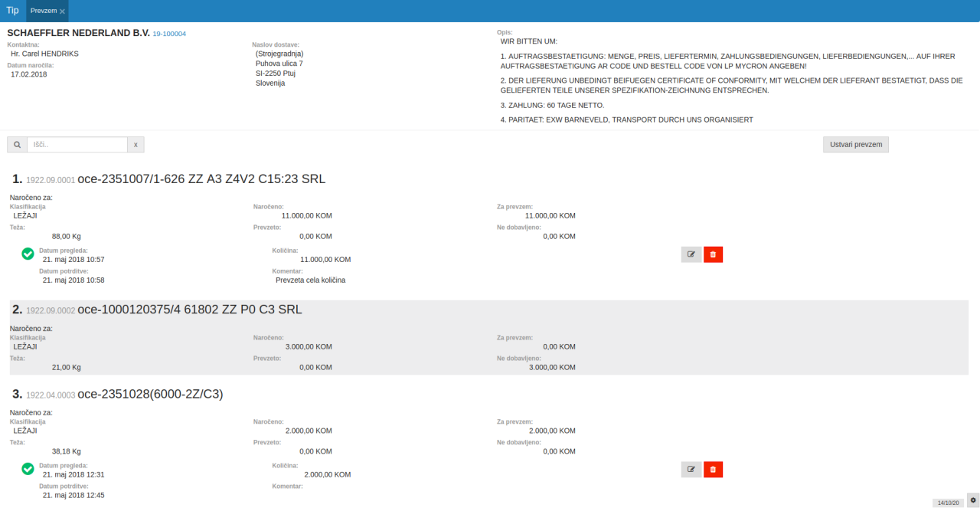This screenshot has width=980, height=508.
Task: Click green checkmark on item 1 receipt
Action: click(28, 254)
